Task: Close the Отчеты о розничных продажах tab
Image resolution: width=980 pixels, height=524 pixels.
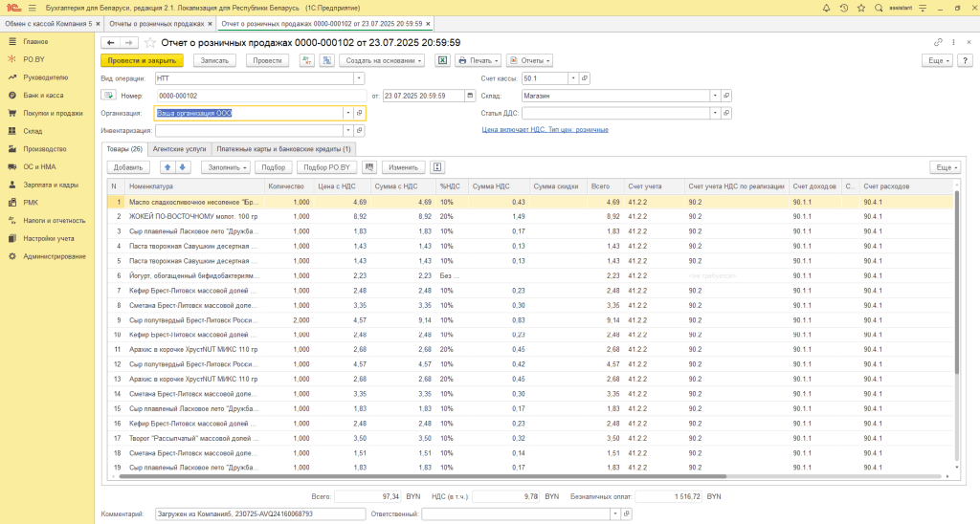Action: tap(210, 24)
